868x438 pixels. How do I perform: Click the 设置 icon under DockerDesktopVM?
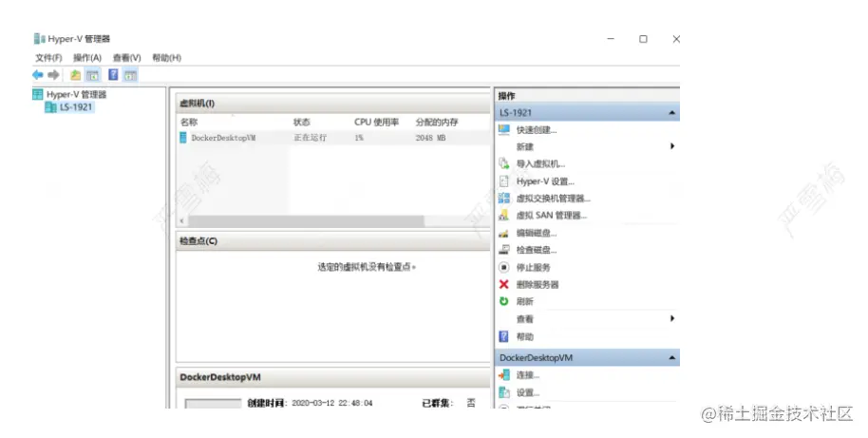click(503, 392)
